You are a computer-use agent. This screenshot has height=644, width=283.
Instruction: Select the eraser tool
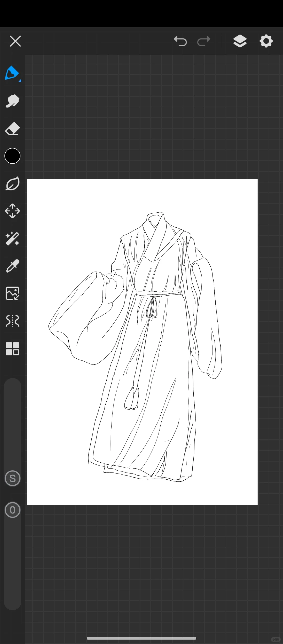12,129
